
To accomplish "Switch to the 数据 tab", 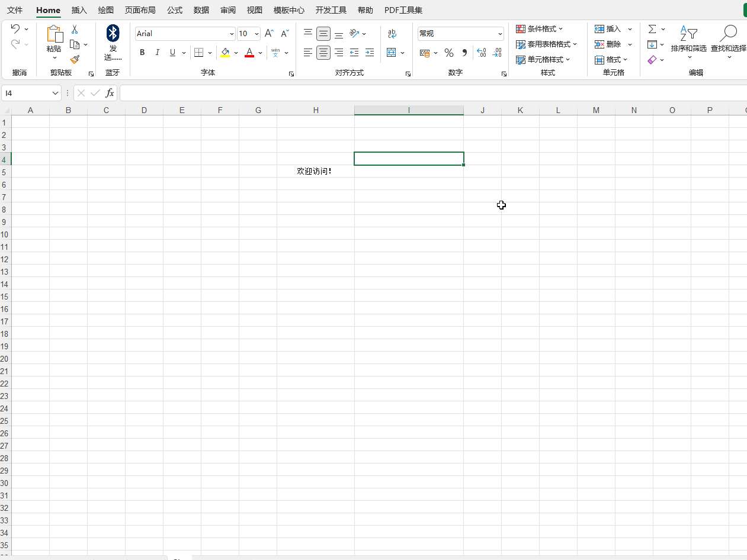I will (201, 10).
